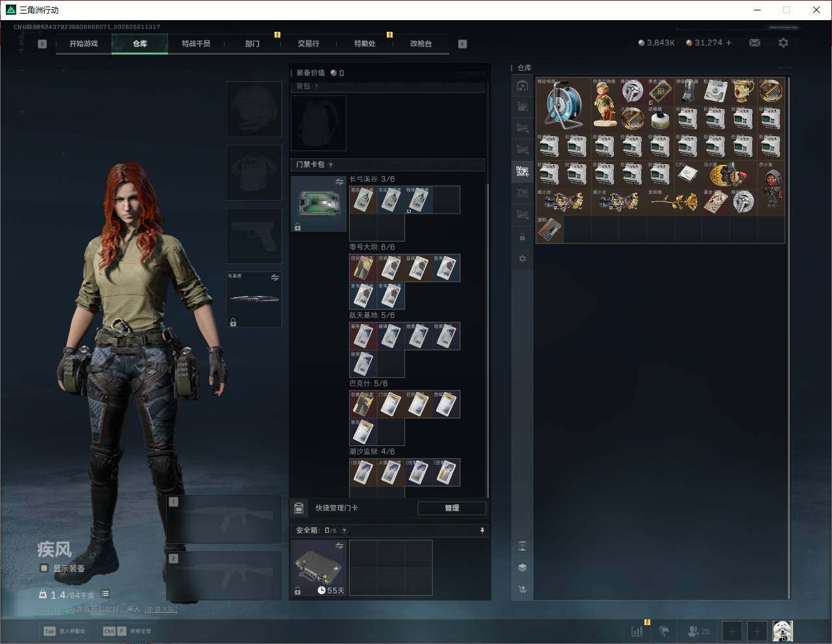Open friends list showing 20
832x644 pixels.
[698, 630]
